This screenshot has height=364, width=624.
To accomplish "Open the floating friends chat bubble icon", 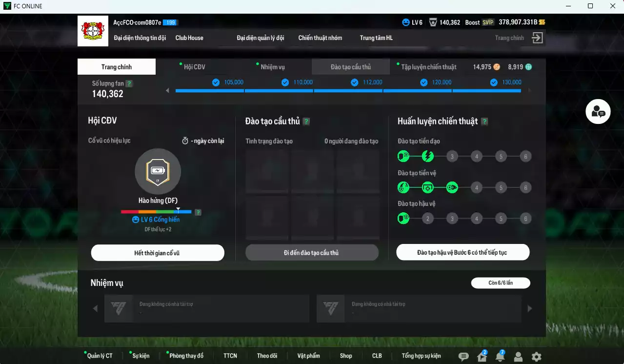I will click(x=598, y=111).
